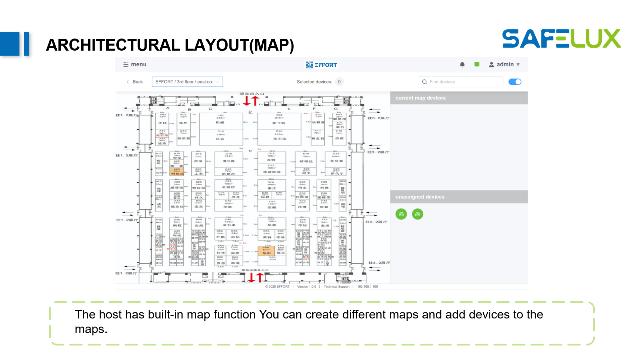Click the search magnifier icon
Viewport: 644px width, 362px height.
coord(425,82)
